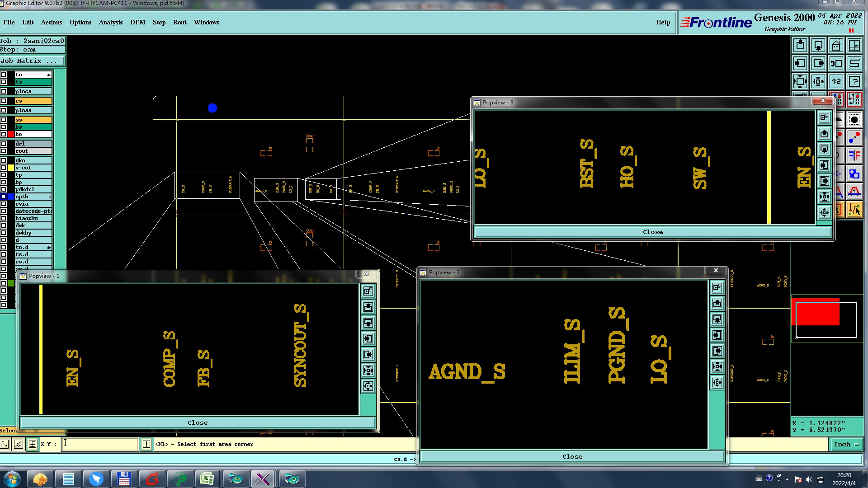Click the blue overlapping shapes icon

click(854, 174)
